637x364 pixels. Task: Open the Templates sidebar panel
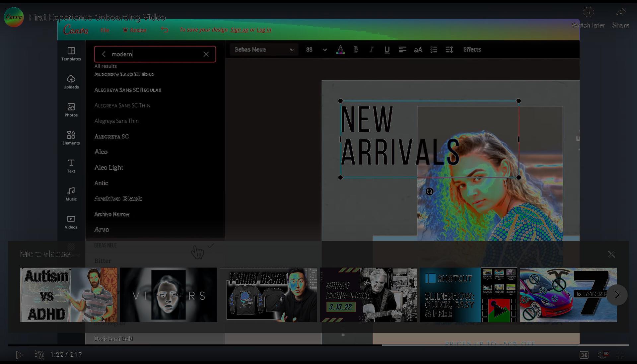[x=71, y=54]
